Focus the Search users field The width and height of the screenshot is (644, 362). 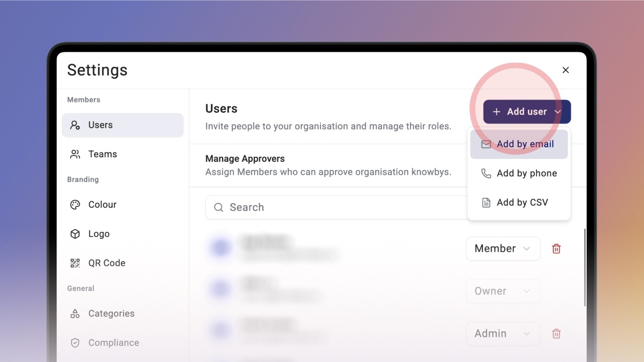point(336,207)
